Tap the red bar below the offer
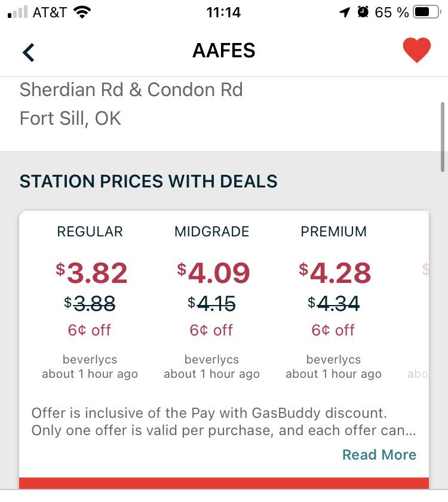Screen dimensions: 448x502 point(223,483)
